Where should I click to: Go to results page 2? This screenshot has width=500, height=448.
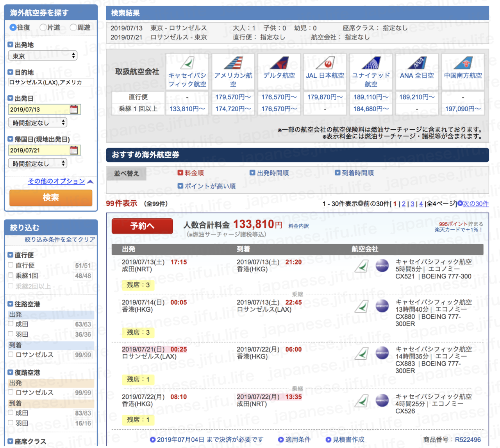(x=404, y=204)
